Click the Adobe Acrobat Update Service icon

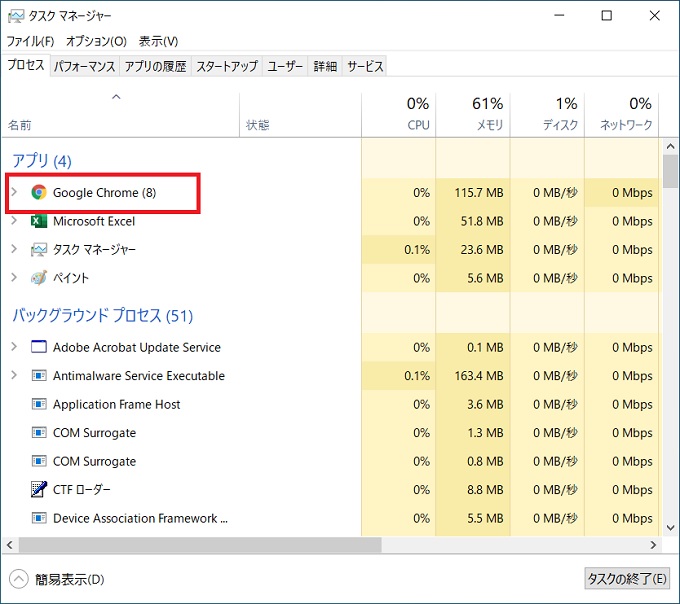39,347
